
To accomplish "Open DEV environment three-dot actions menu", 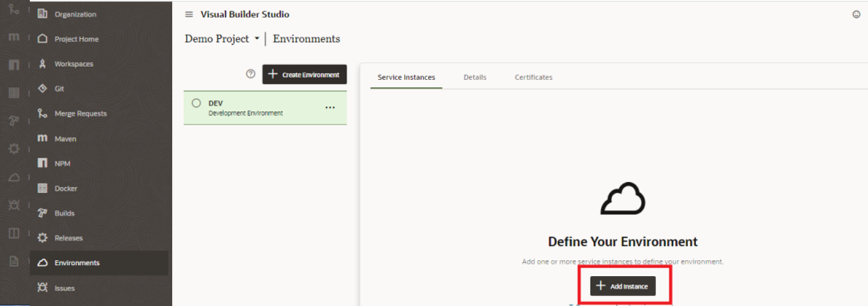I will point(330,108).
